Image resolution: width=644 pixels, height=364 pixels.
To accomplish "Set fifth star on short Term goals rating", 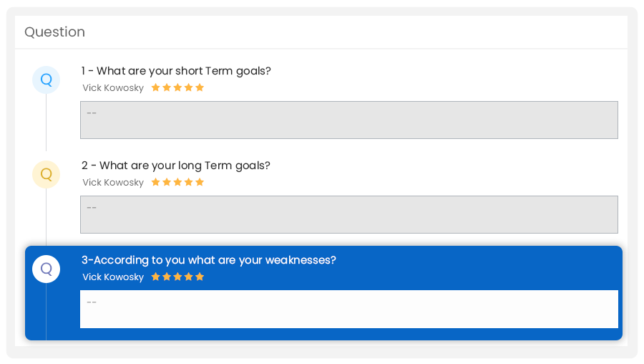I will point(200,87).
